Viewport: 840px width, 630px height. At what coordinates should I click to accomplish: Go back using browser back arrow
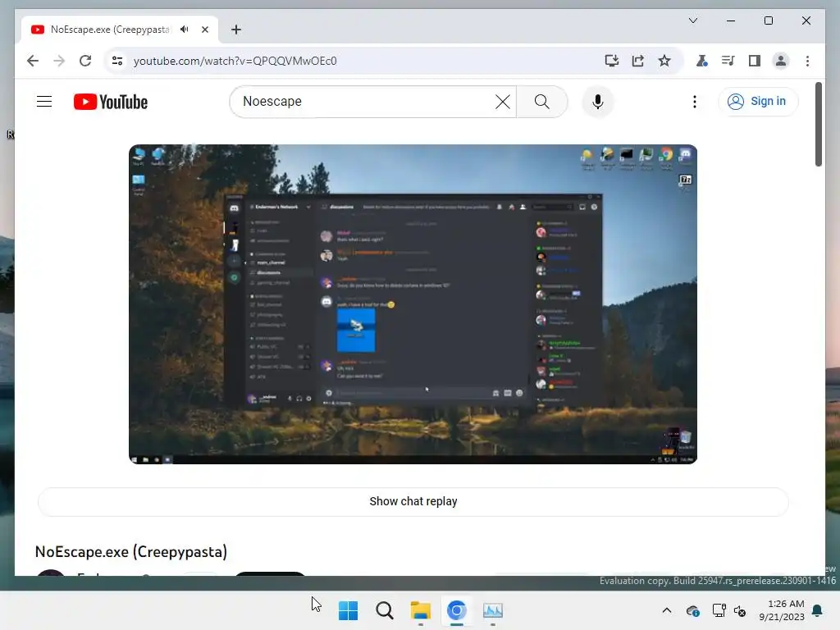point(33,61)
